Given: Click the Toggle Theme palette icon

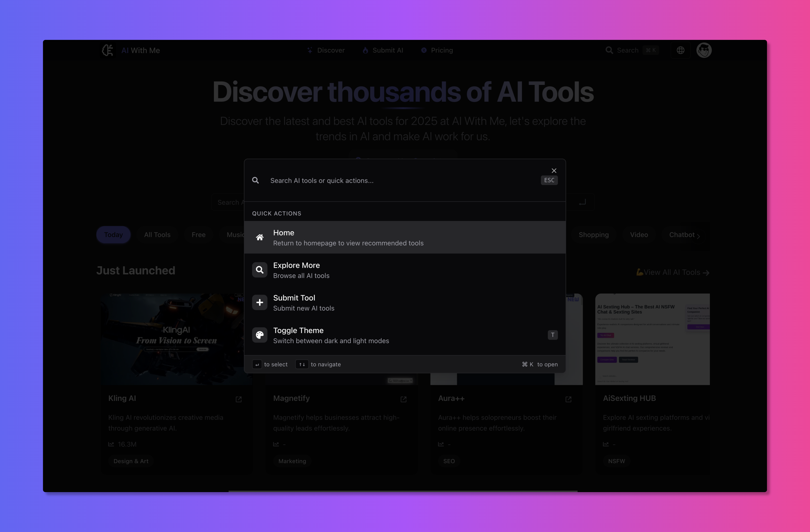Looking at the screenshot, I should click(x=260, y=335).
